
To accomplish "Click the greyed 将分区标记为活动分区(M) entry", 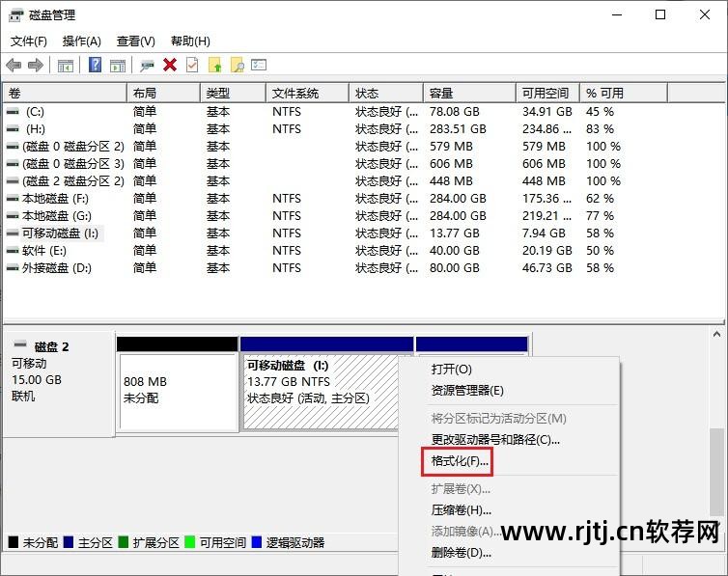I will (510, 419).
